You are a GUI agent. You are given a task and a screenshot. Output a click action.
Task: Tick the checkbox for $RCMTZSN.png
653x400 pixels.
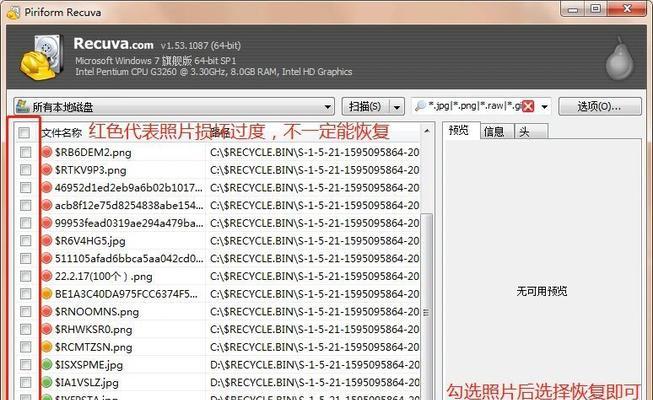coord(25,347)
